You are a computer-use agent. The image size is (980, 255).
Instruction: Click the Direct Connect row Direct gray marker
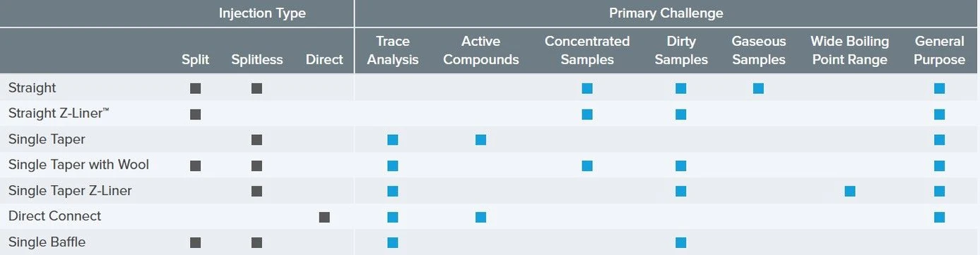(x=324, y=217)
